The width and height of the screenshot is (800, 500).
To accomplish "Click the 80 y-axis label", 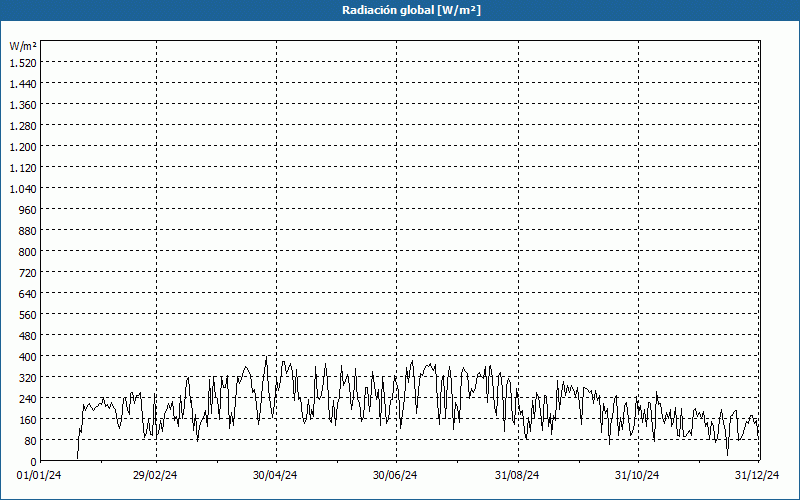I will [x=31, y=441].
